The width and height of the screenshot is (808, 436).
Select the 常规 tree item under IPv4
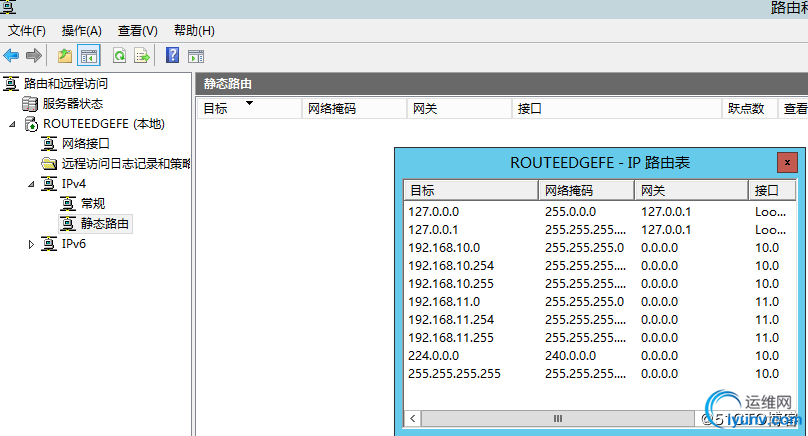(93, 204)
